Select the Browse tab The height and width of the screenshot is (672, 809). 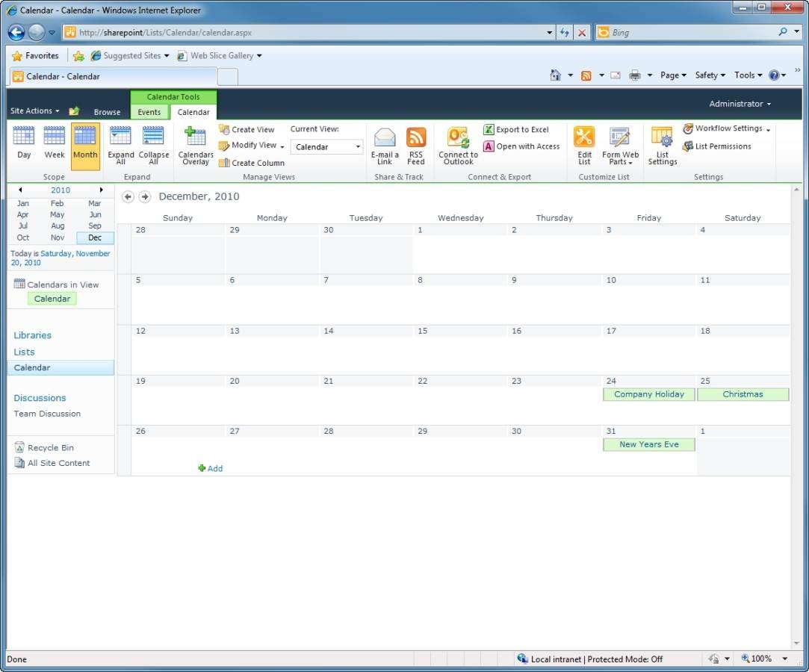coord(107,112)
